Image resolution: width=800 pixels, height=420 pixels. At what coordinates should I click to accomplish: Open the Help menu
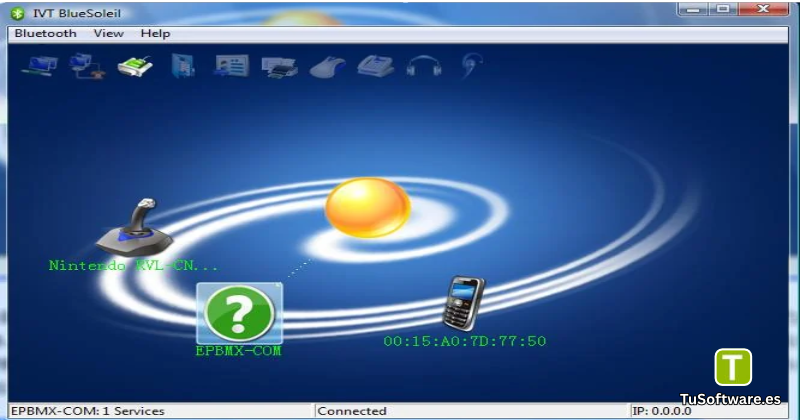pyautogui.click(x=155, y=34)
